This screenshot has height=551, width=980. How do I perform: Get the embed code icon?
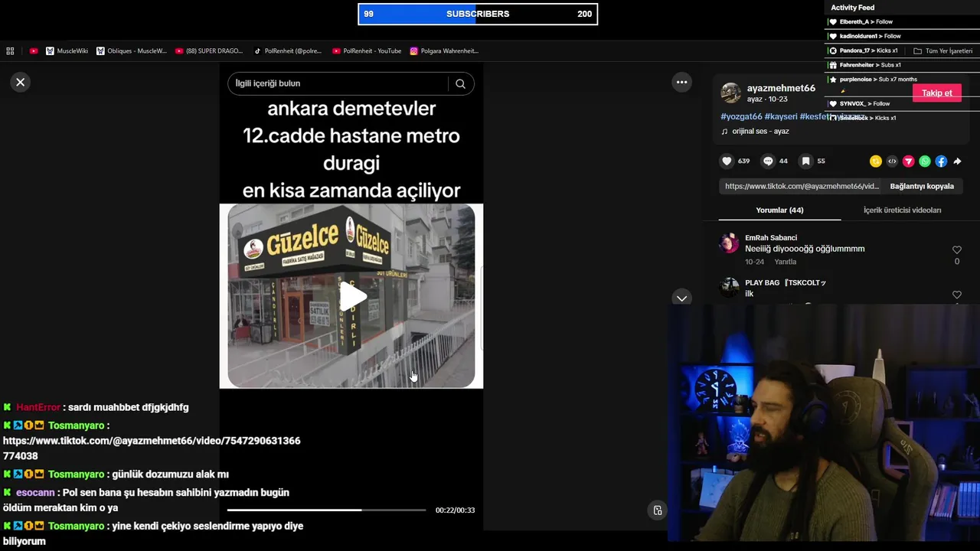pos(892,161)
